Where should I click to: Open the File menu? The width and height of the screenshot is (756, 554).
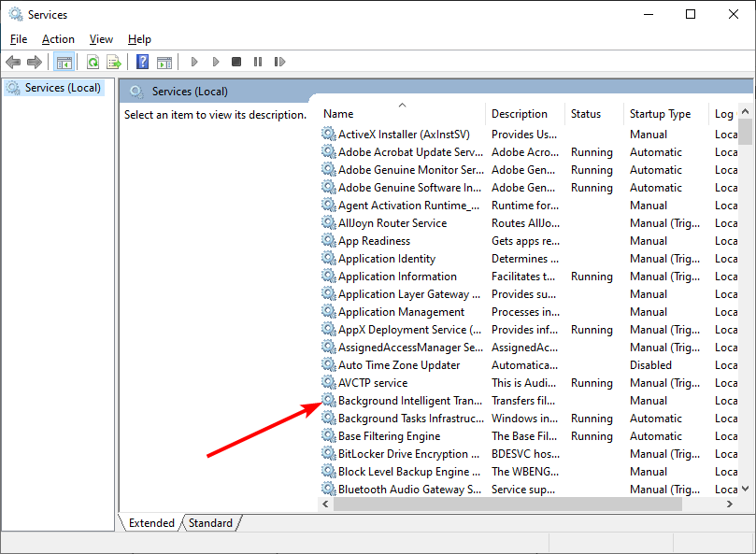[x=19, y=39]
